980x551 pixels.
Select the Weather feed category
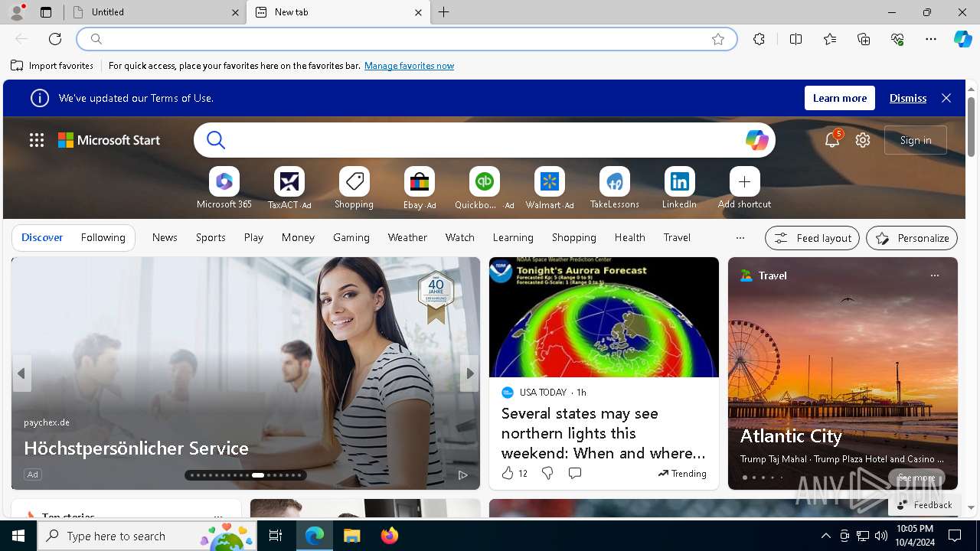point(407,238)
